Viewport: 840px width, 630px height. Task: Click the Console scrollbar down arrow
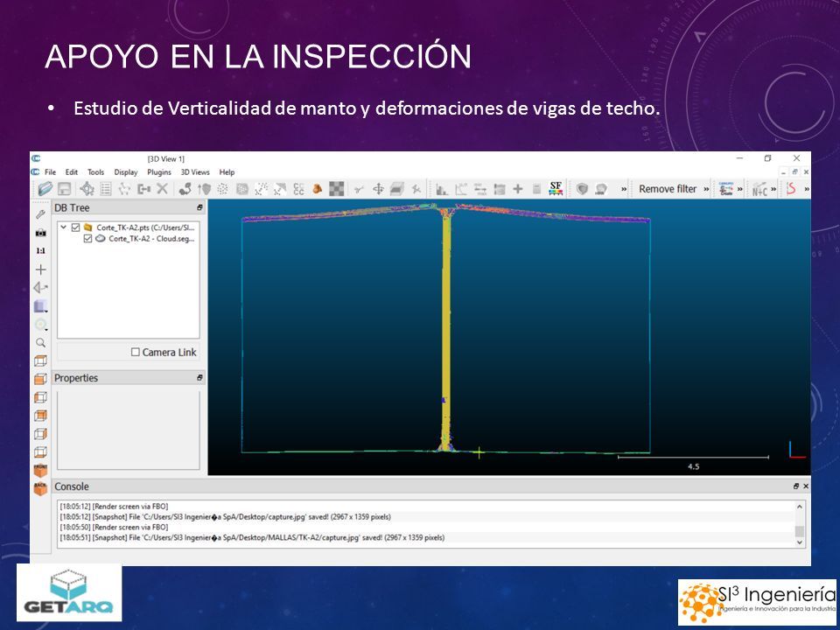(800, 542)
